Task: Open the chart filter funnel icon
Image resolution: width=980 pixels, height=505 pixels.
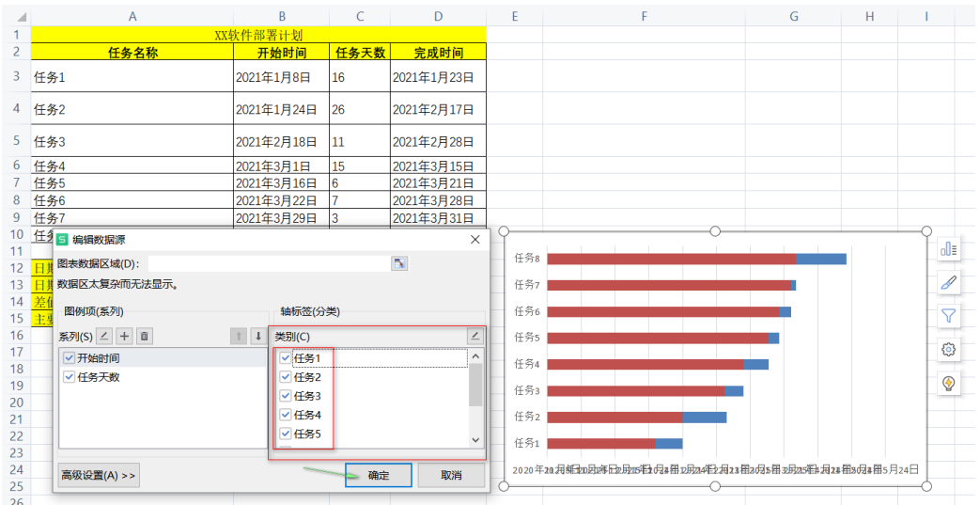Action: click(x=949, y=316)
